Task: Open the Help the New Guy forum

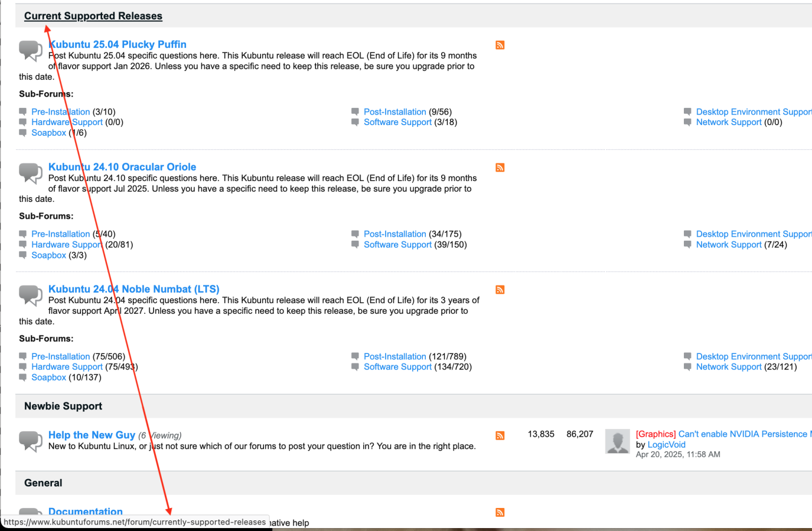Action: pyautogui.click(x=92, y=435)
